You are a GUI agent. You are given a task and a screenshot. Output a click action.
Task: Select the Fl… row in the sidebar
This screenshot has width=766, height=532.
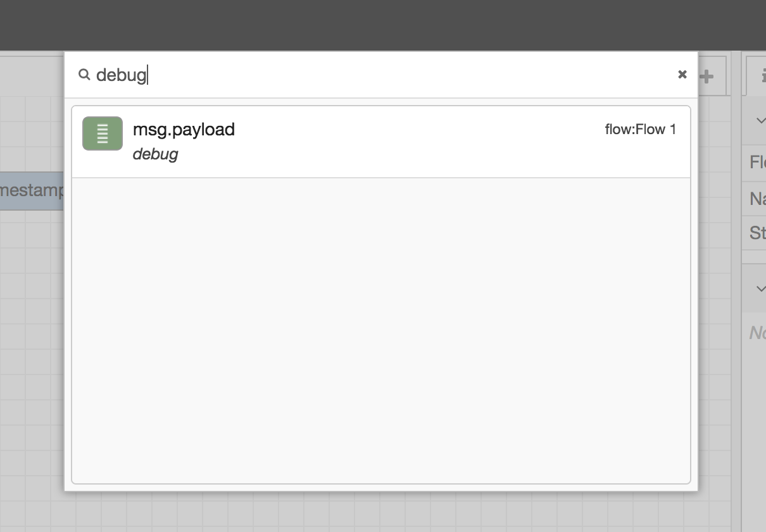pos(757,162)
